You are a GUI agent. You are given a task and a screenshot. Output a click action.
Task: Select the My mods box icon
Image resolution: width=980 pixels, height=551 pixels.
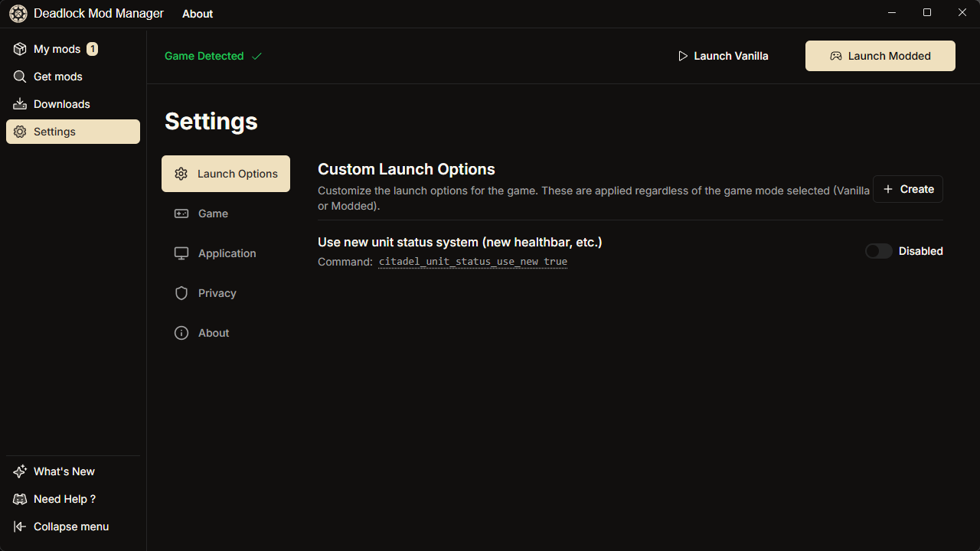[19, 48]
